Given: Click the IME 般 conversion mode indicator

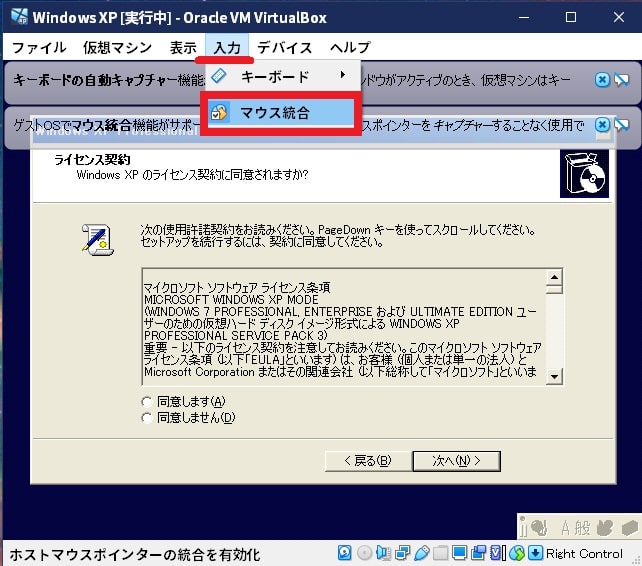Looking at the screenshot, I should [582, 528].
